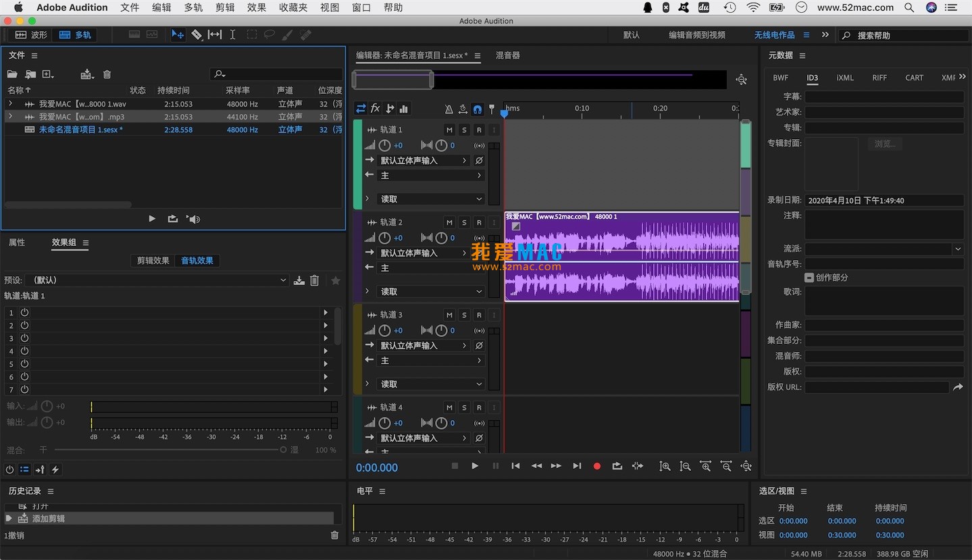Open the 流派 genre dropdown
The image size is (972, 560).
pyautogui.click(x=958, y=249)
